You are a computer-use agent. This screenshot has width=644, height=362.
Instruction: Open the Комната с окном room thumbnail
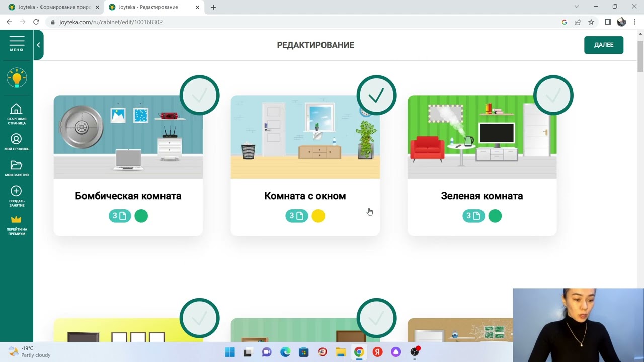[x=305, y=137]
